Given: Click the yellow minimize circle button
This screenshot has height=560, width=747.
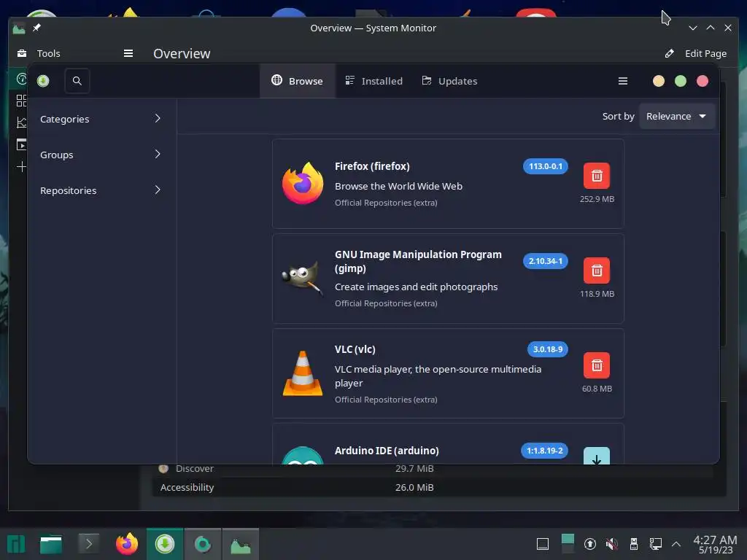Looking at the screenshot, I should point(659,81).
